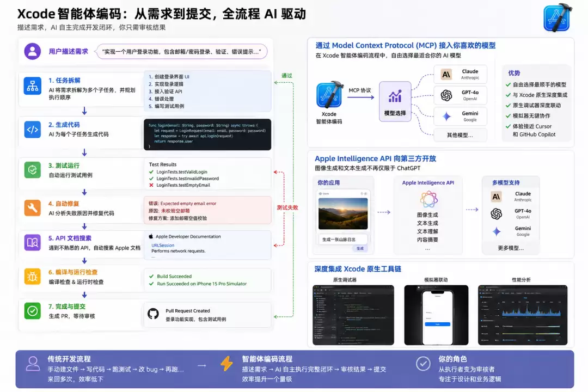This screenshot has height=392, width=588.
Task: Click the subtask '5. 编写测试用例'
Action: pos(167,106)
